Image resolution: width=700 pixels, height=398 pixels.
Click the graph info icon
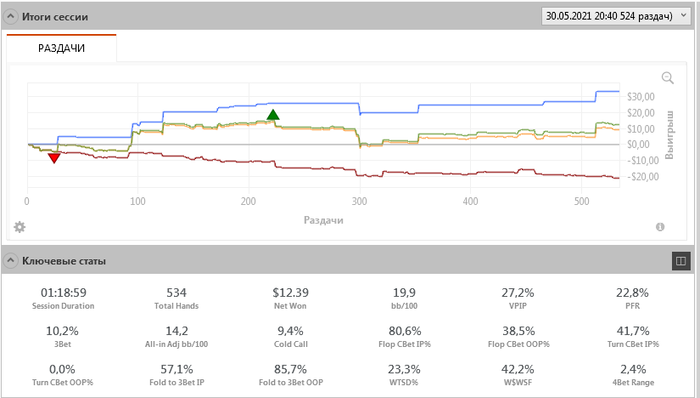(660, 227)
